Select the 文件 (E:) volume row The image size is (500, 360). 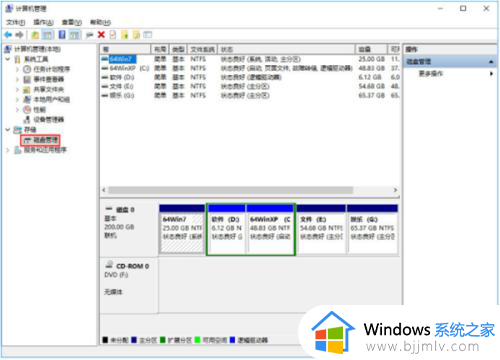pos(250,86)
